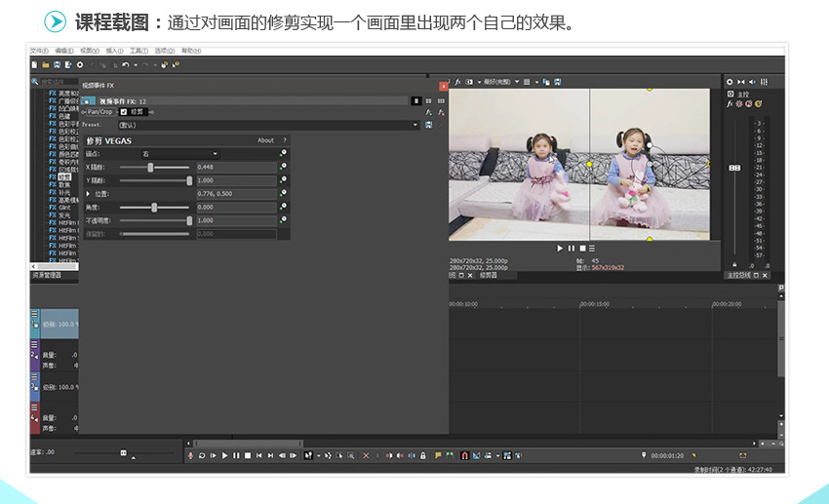Click the remove selected plugin fx icon
This screenshot has width=829, height=504.
pos(441,112)
